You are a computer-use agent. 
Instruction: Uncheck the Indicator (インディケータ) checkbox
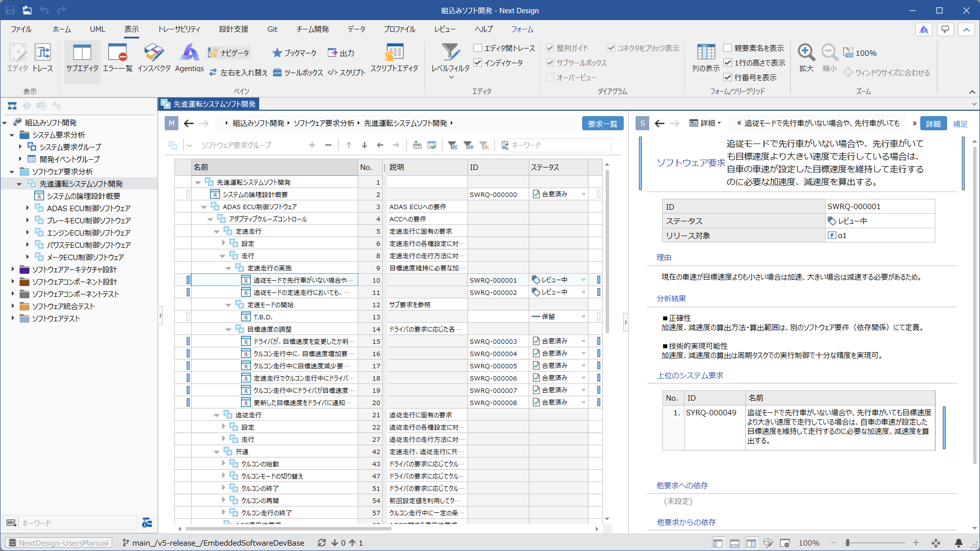point(478,63)
